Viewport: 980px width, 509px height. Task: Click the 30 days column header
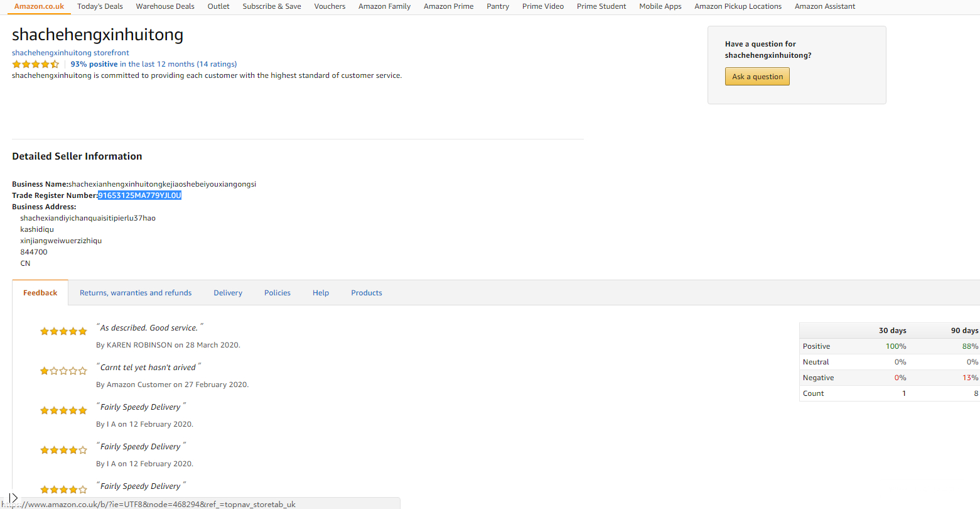point(893,331)
